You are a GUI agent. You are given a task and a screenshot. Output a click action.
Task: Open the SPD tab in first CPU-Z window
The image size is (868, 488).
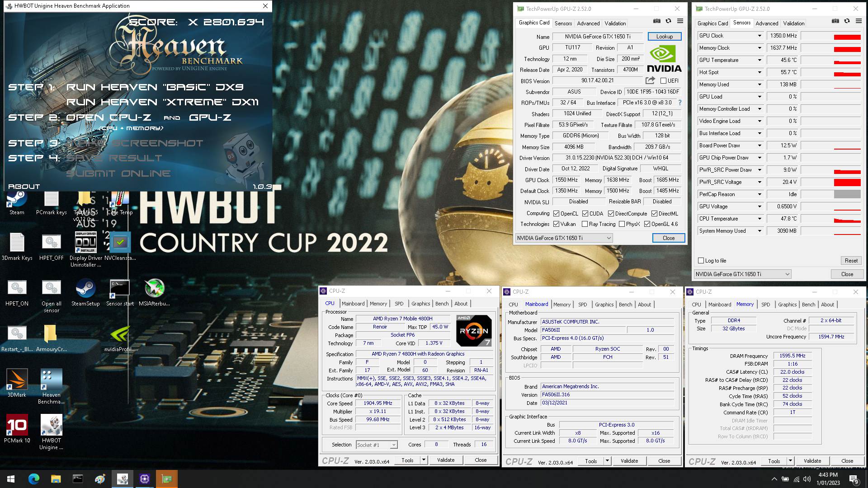click(399, 304)
